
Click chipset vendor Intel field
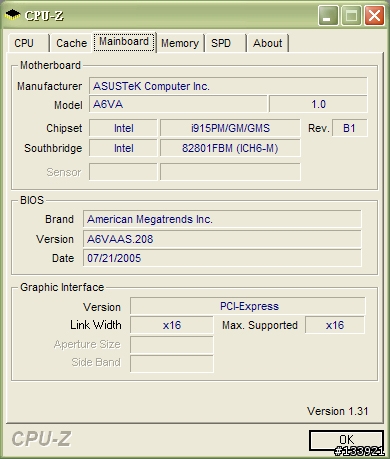[x=123, y=128]
